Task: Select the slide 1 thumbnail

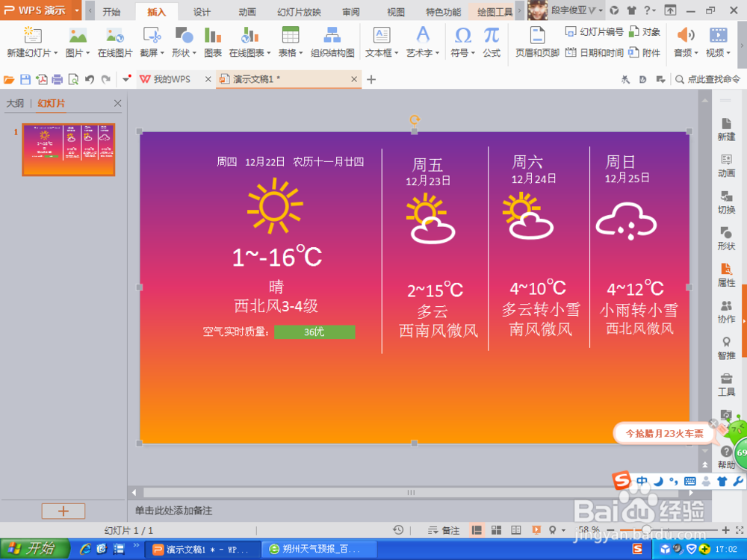Action: click(68, 149)
